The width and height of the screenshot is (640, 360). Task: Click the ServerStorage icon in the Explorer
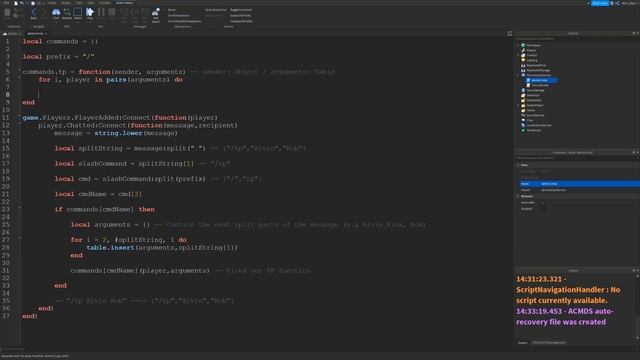(523, 90)
